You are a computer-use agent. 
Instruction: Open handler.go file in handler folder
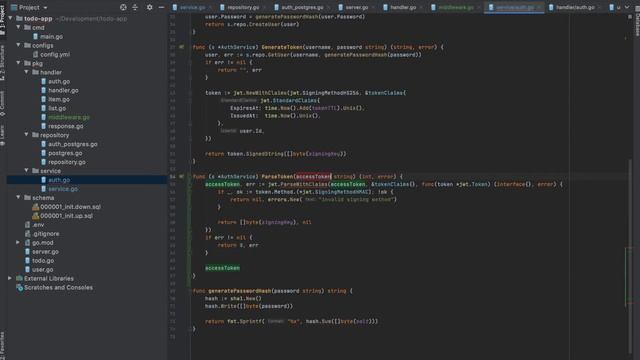tap(63, 90)
